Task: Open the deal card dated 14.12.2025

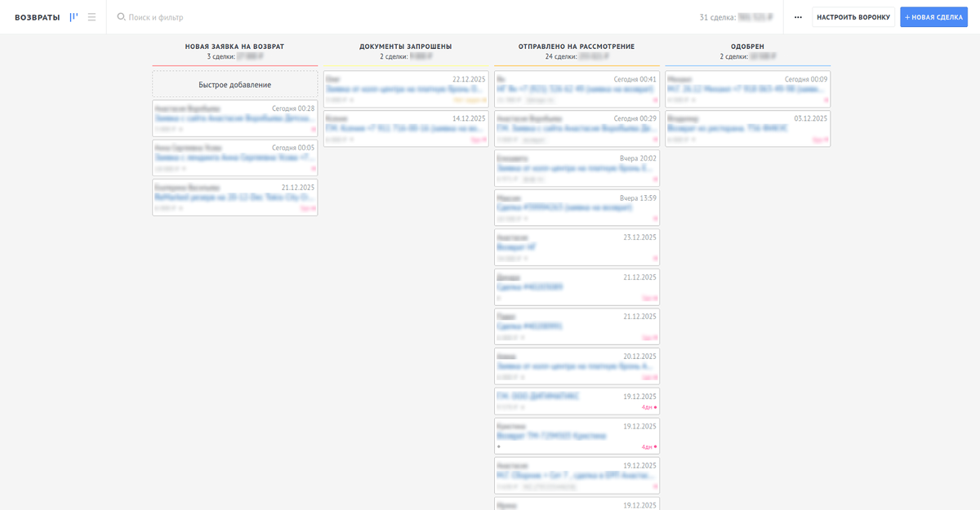Action: 406,129
